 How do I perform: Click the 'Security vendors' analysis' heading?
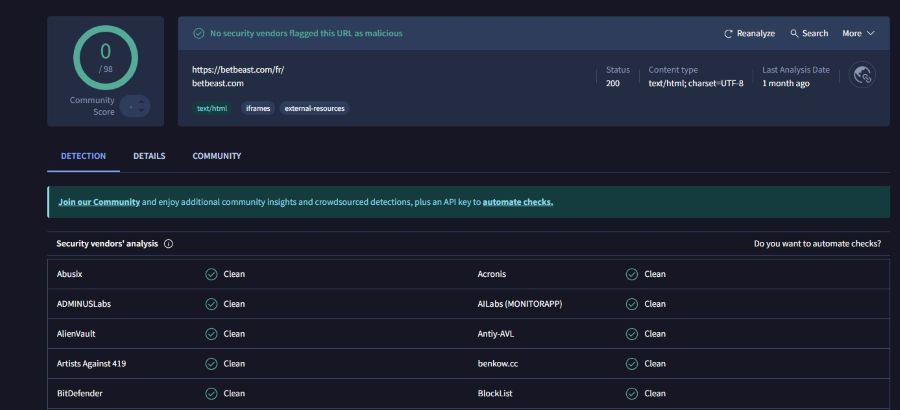(x=107, y=243)
